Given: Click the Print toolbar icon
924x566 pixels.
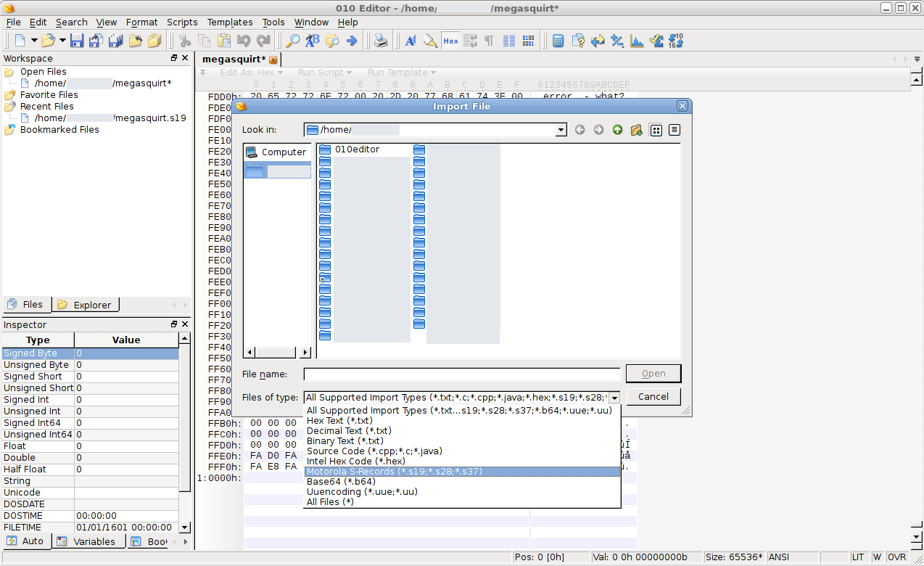Looking at the screenshot, I should point(381,41).
